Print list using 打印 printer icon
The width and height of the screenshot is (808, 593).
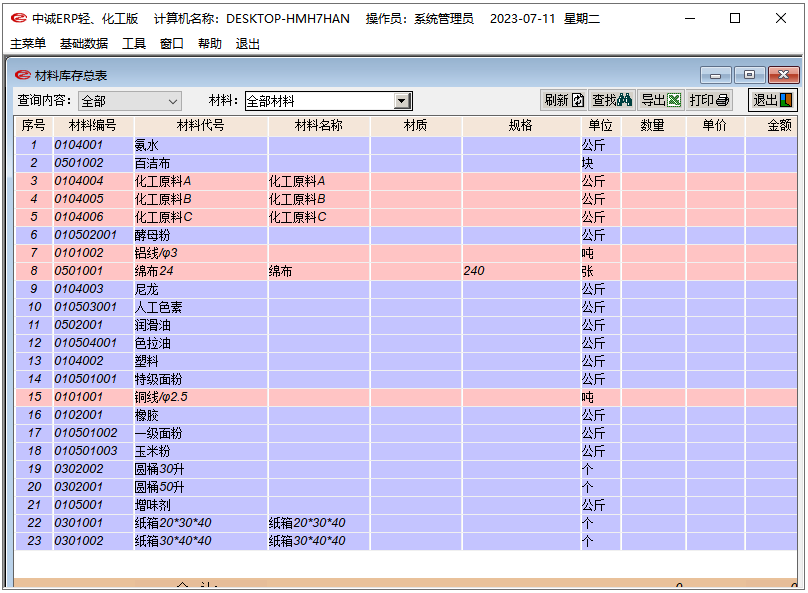709,100
